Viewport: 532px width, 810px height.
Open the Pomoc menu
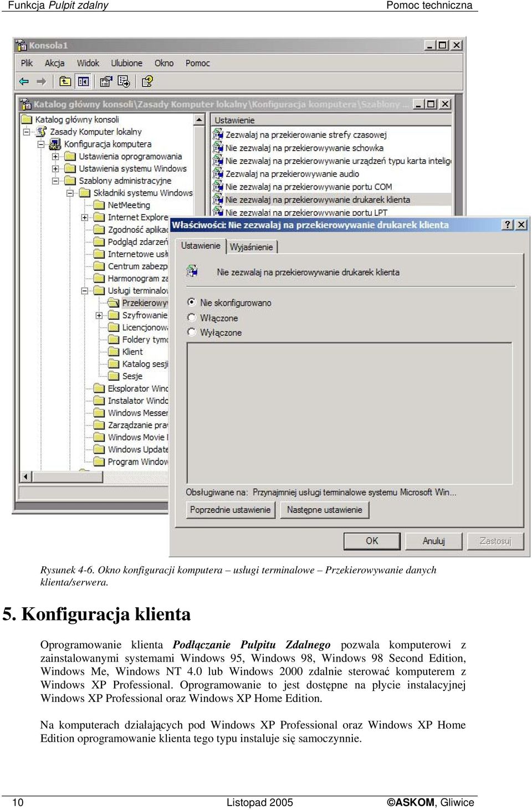tap(198, 63)
